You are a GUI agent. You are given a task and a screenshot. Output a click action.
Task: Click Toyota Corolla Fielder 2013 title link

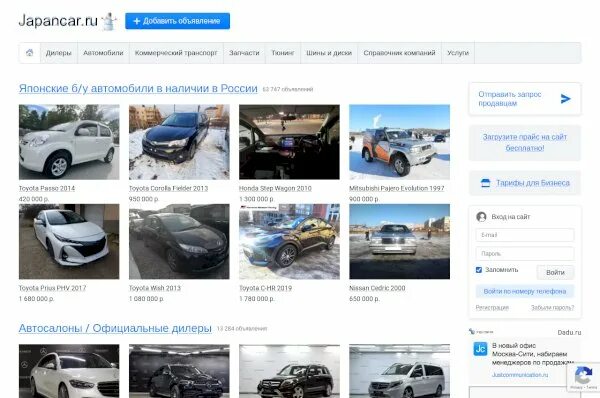(x=168, y=188)
